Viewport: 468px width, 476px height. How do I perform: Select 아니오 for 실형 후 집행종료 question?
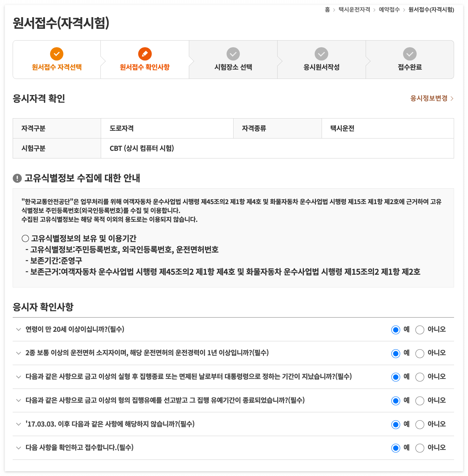(x=420, y=377)
